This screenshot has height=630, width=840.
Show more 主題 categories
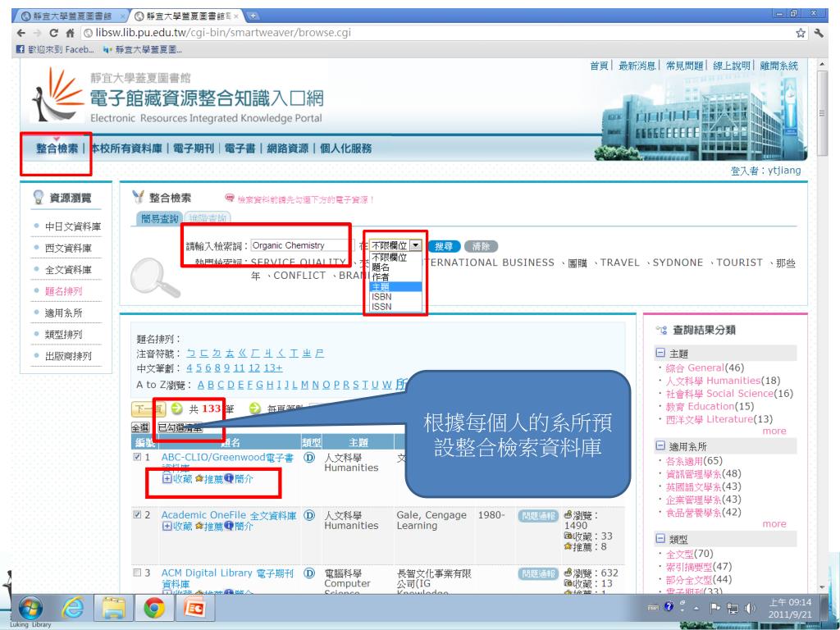tap(774, 431)
